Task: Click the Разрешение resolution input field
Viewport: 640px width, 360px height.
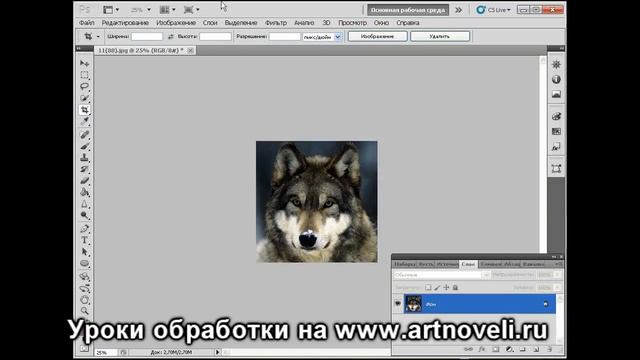Action: pos(285,37)
